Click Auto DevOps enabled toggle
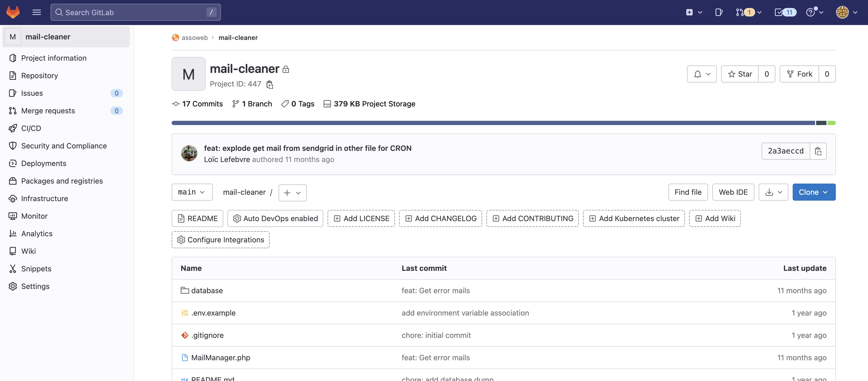This screenshot has width=868, height=381. pyautogui.click(x=275, y=218)
